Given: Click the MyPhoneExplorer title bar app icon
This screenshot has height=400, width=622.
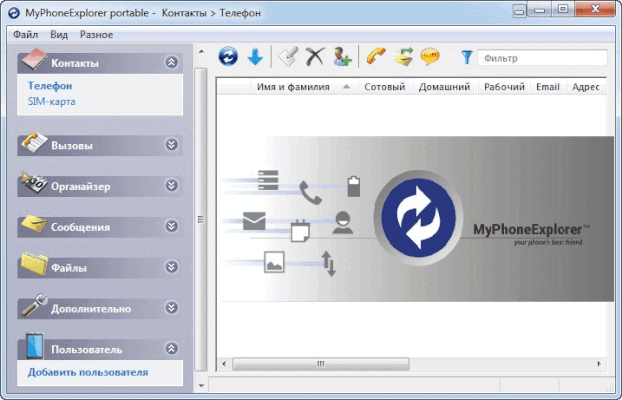Looking at the screenshot, I should (x=14, y=13).
